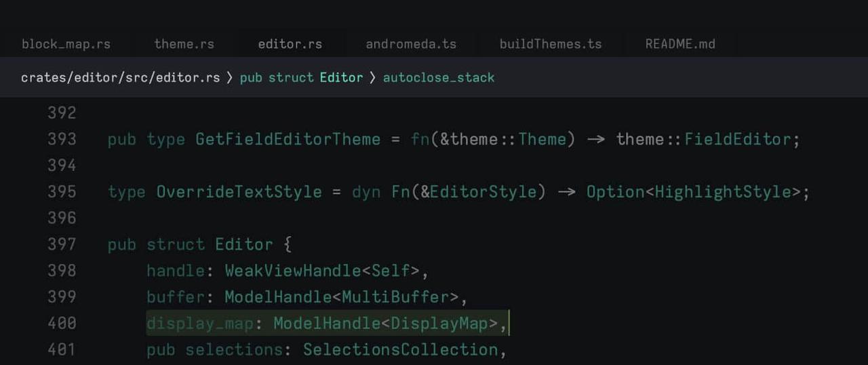Switch to the block_map.rs tab

coord(66,44)
